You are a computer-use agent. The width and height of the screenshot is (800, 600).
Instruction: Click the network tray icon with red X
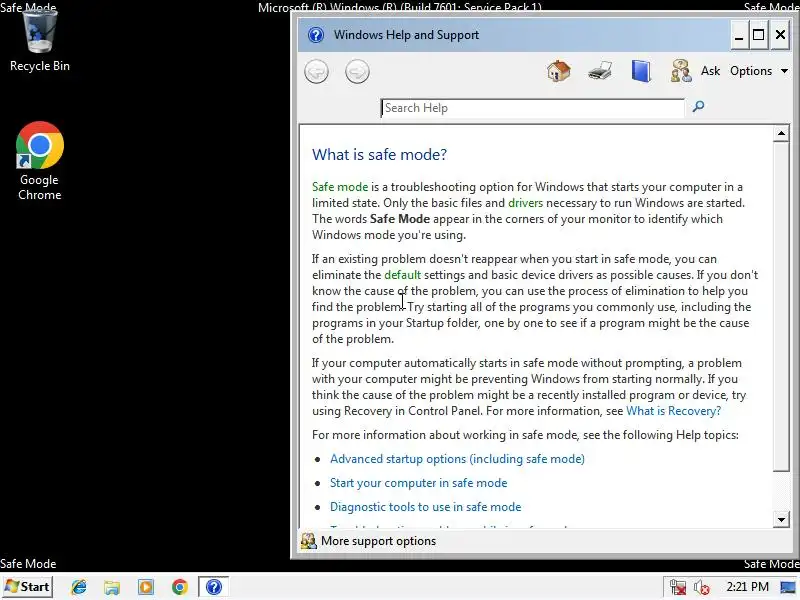[678, 587]
